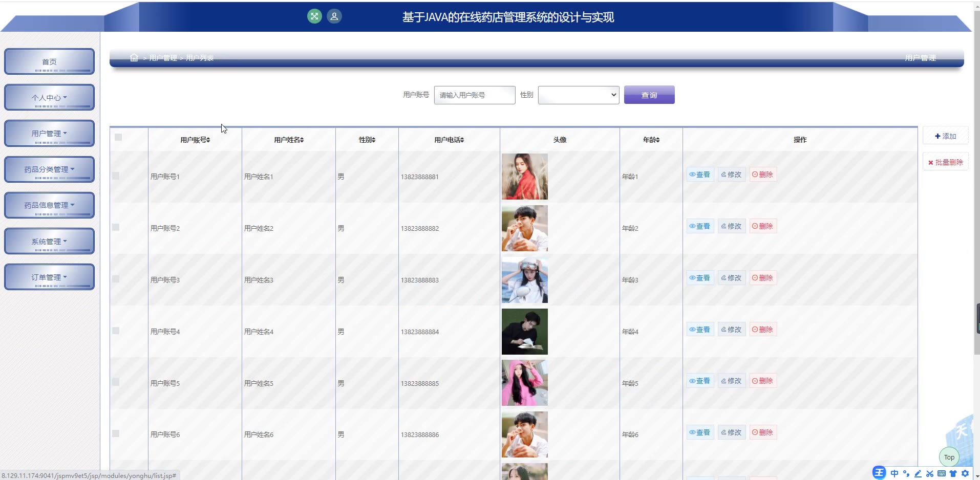Sort table by 用户电话 column
The image size is (980, 480).
pos(449,140)
